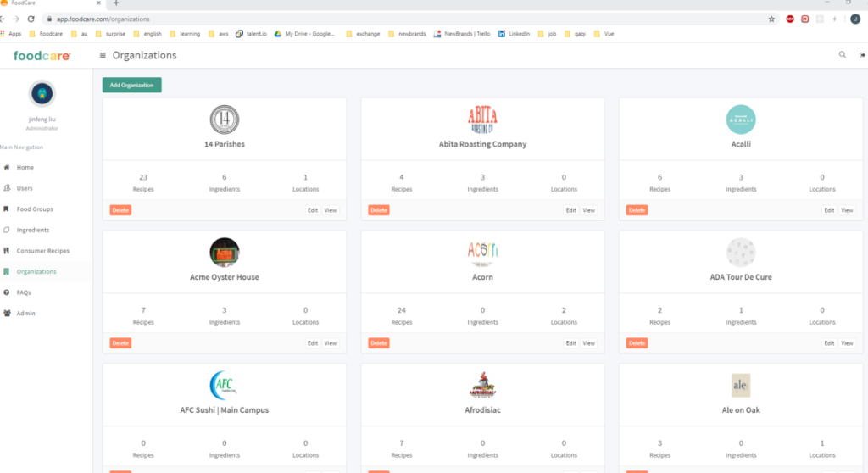View the ADA Tour De Cure organization

[x=847, y=343]
